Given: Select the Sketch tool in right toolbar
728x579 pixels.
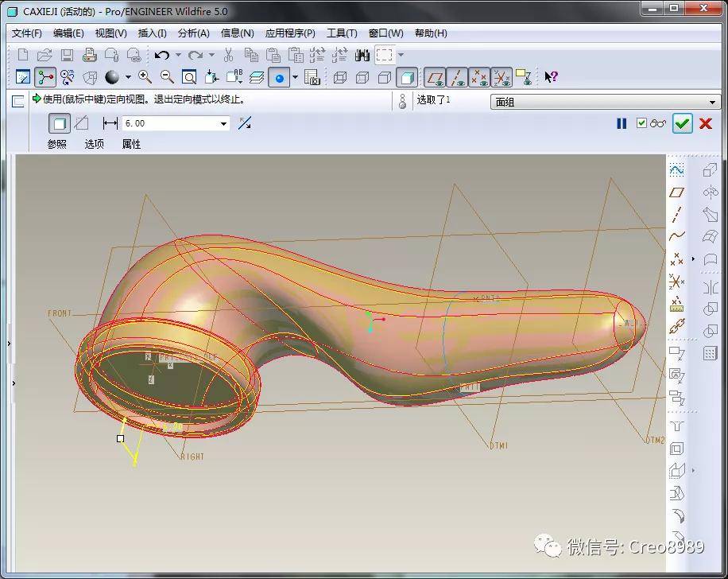Looking at the screenshot, I should tap(677, 170).
